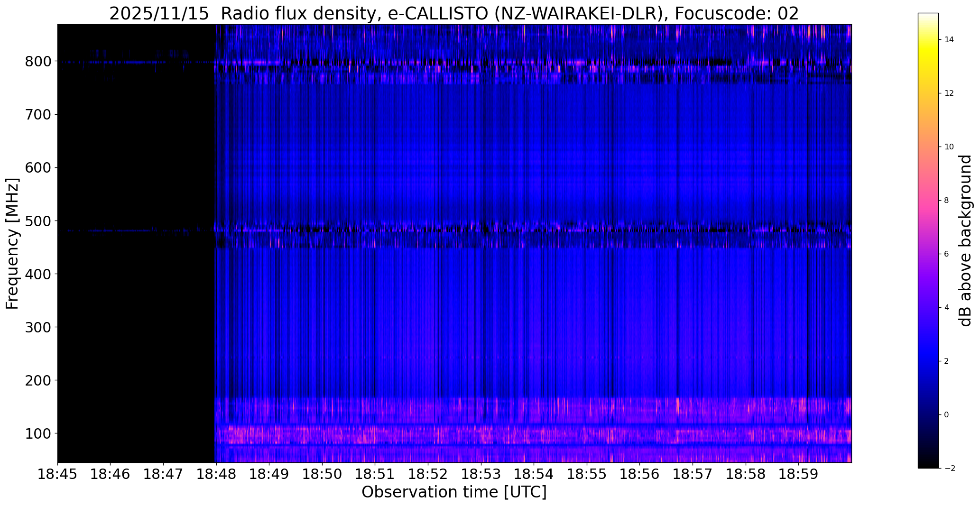This screenshot has width=980, height=506.
Task: Click the 18:54 time tick label
Action: point(534,475)
